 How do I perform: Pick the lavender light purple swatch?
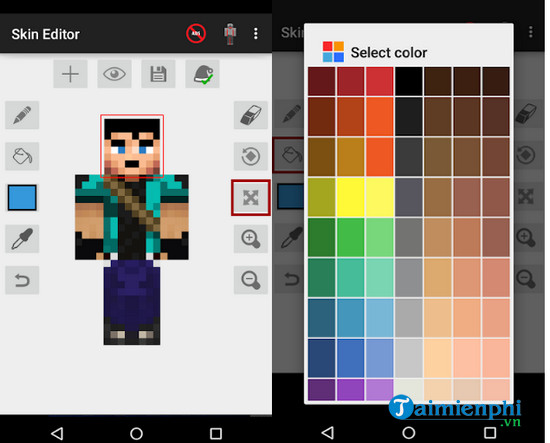click(x=380, y=390)
